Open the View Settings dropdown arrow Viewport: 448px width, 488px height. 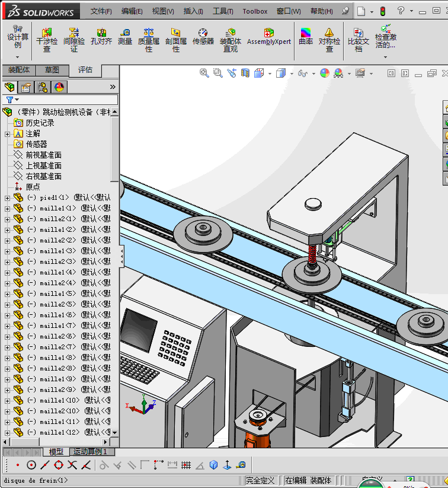coord(371,74)
